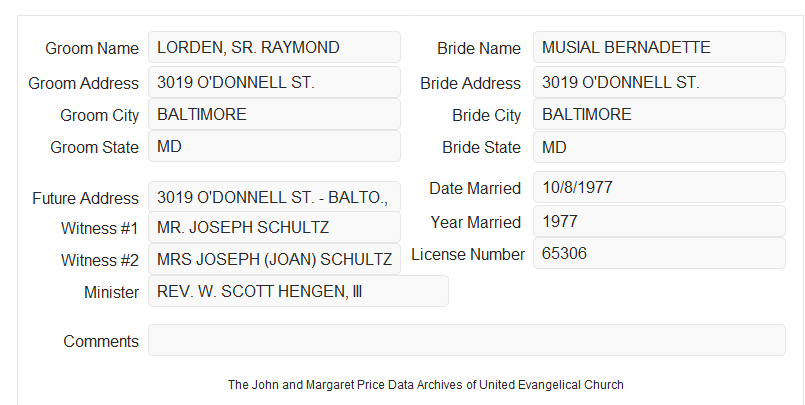The width and height of the screenshot is (805, 405).
Task: Click the Date Married label
Action: 475,188
